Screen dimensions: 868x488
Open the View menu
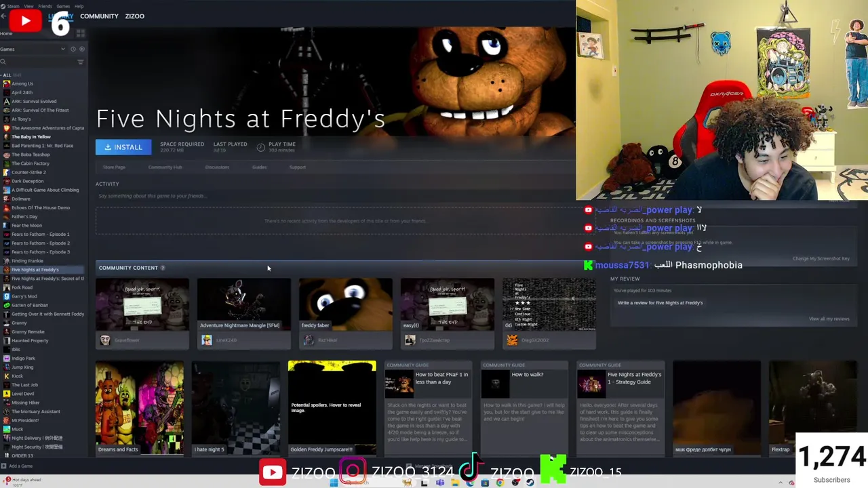30,6
